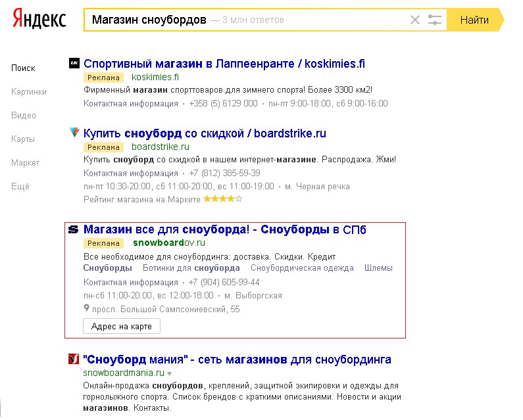Open the Шлемы sitelink
Image resolution: width=523 pixels, height=420 pixels.
378,268
